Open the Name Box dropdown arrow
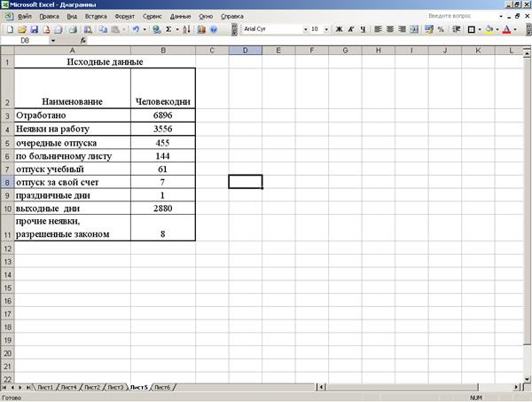 (x=53, y=41)
